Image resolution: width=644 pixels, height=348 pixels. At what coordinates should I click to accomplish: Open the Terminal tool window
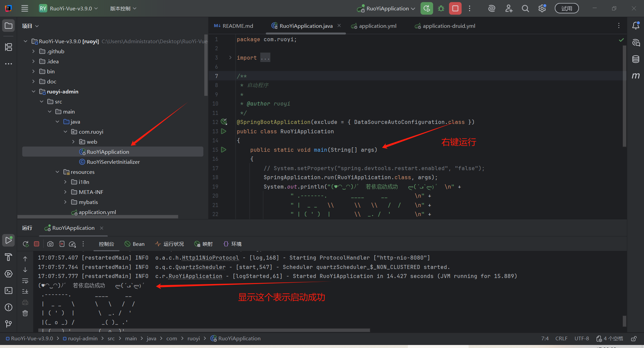pyautogui.click(x=8, y=291)
